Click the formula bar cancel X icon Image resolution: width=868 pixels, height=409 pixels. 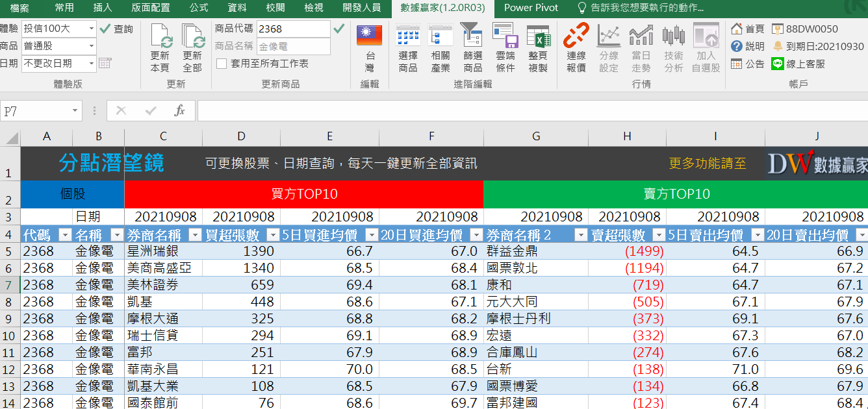[x=121, y=111]
